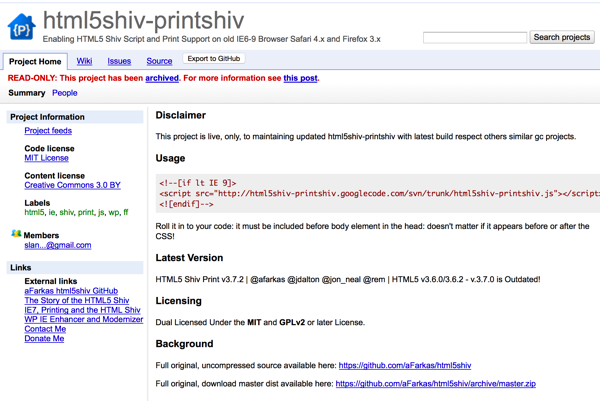
Task: Click the 'Dual Licensed Under the MIT' text
Action: click(208, 323)
